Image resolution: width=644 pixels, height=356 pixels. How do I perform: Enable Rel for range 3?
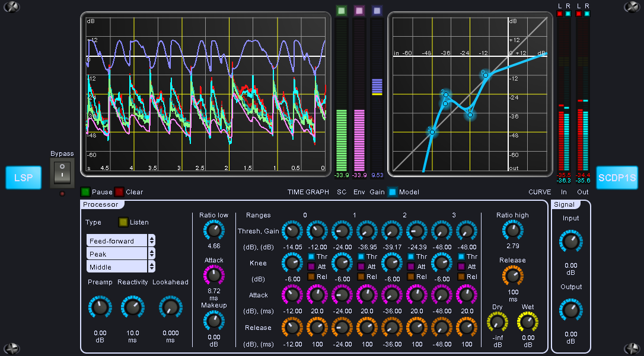pos(462,277)
